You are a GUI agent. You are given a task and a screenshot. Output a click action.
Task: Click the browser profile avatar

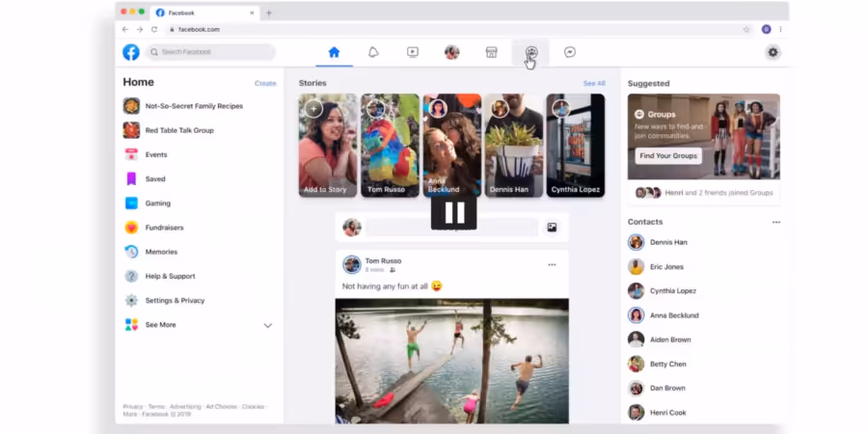click(766, 29)
